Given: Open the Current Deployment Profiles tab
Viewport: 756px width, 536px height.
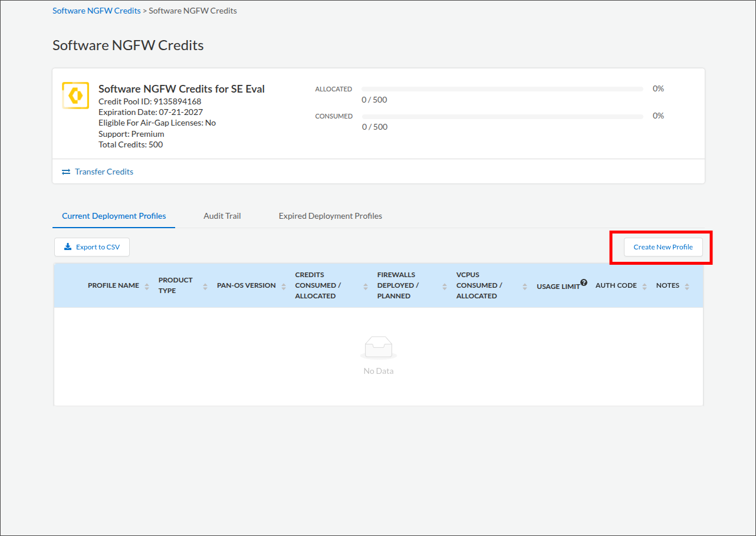Looking at the screenshot, I should (114, 216).
